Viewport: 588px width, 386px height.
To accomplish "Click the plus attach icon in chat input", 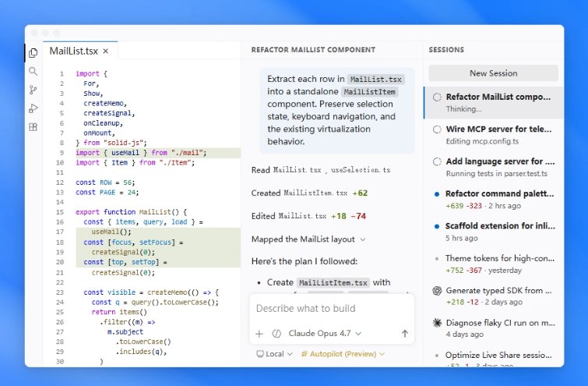I will (259, 334).
